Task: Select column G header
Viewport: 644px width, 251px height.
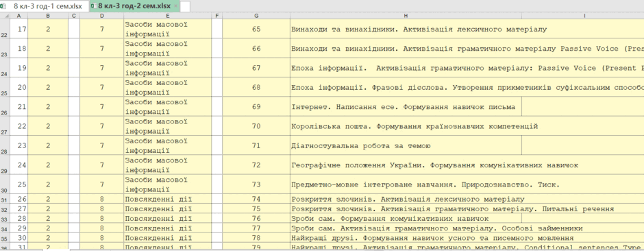Action: (x=256, y=16)
